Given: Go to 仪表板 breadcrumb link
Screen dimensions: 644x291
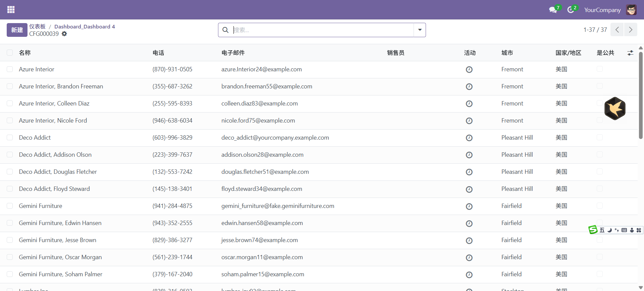Looking at the screenshot, I should [37, 26].
